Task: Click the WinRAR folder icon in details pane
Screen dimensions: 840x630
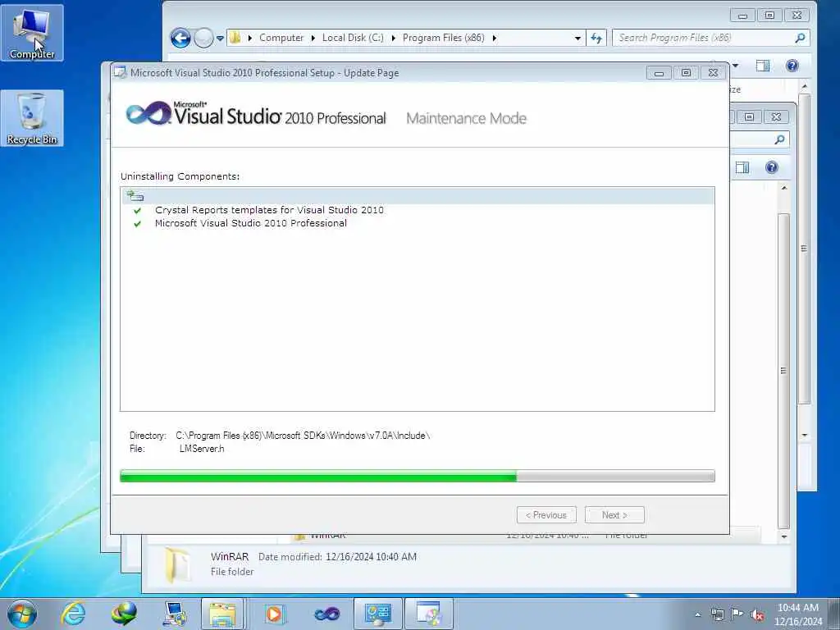Action: point(177,564)
